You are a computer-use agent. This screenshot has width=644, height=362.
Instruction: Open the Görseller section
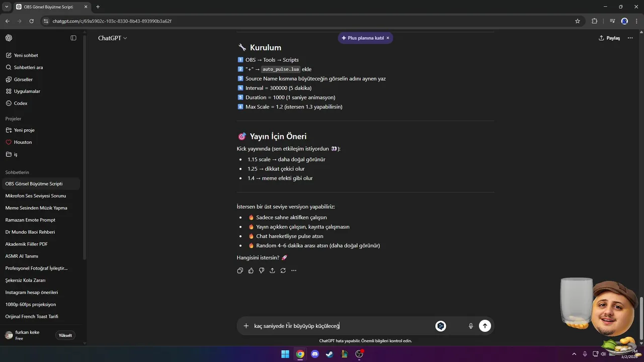(x=40, y=79)
